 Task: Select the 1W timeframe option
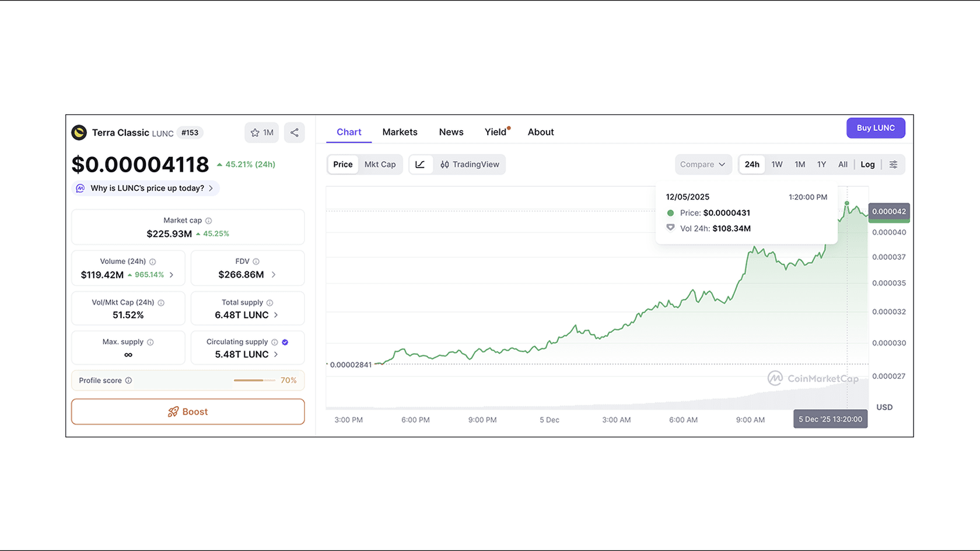coord(777,164)
